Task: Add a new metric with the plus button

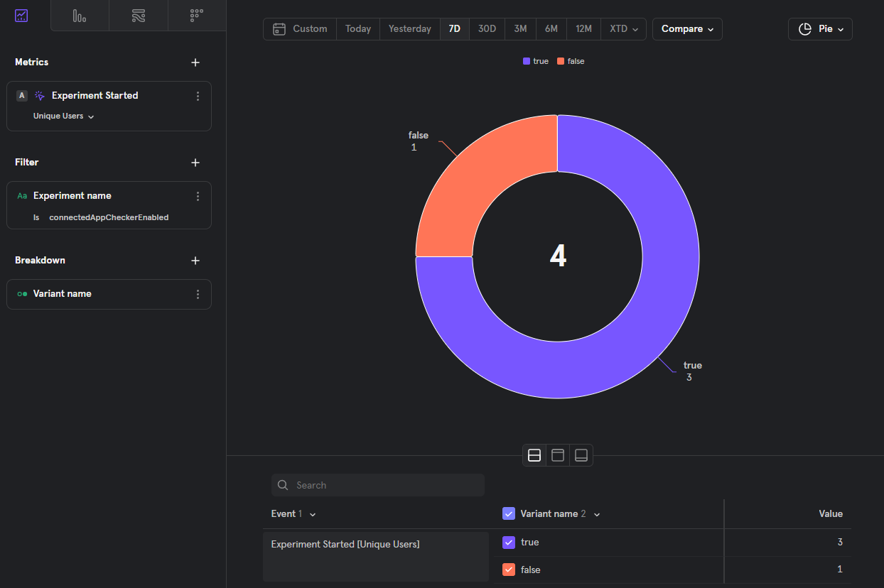Action: pyautogui.click(x=195, y=62)
